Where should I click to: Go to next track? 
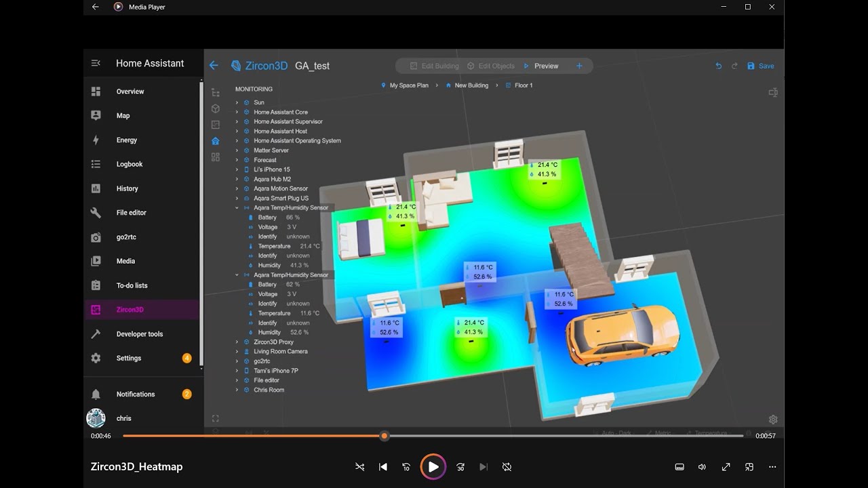484,466
